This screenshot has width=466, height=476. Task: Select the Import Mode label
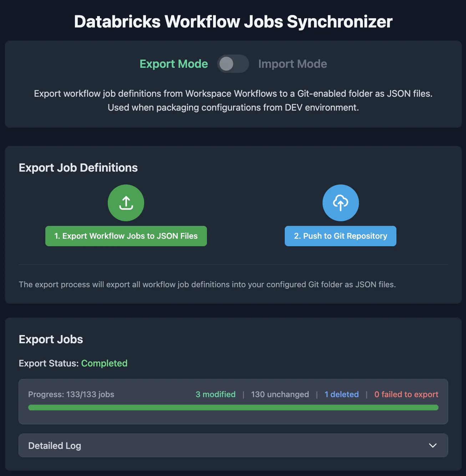point(293,64)
